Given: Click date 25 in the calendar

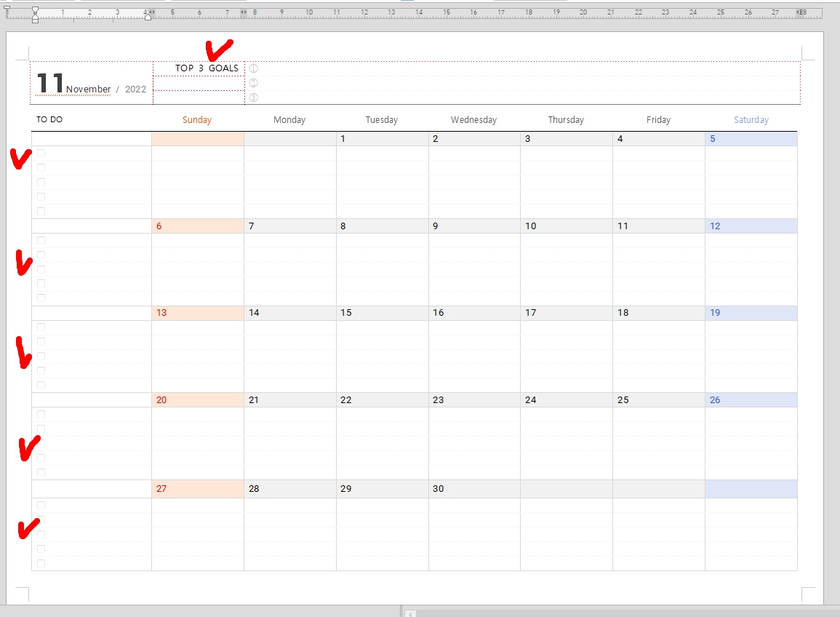Looking at the screenshot, I should click(x=623, y=400).
